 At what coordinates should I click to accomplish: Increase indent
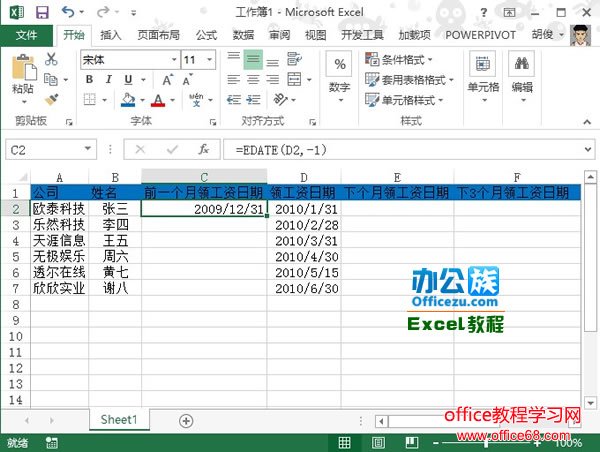coord(253,100)
